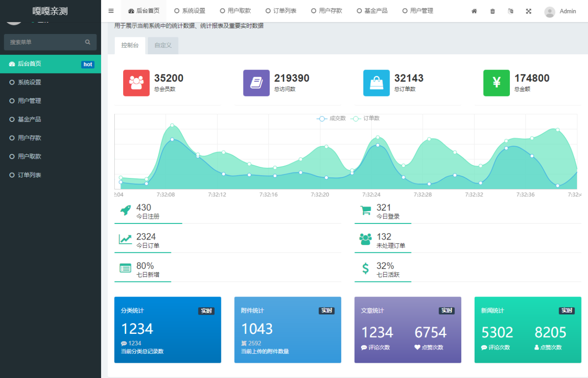Open the Admin user dropdown
This screenshot has width=588, height=378.
(x=560, y=11)
